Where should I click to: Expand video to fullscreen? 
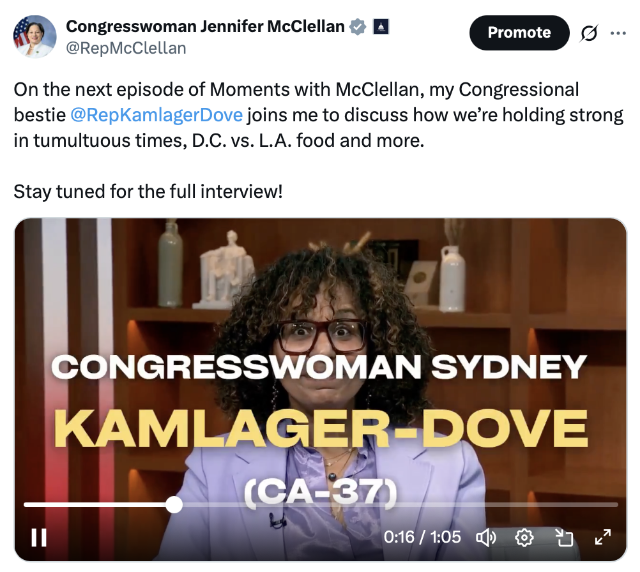point(603,537)
